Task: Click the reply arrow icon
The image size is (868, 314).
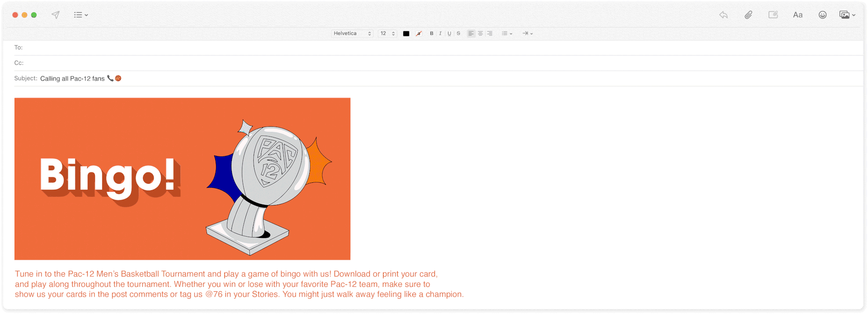Action: tap(723, 15)
